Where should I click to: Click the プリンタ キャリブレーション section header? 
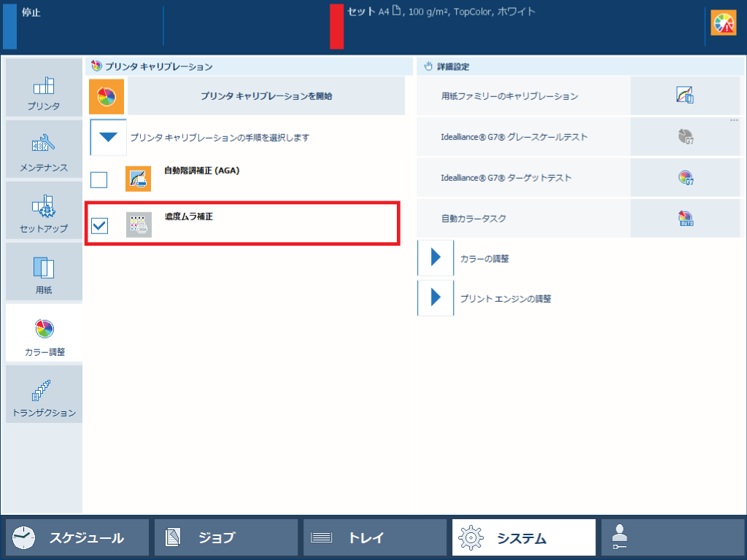click(249, 66)
